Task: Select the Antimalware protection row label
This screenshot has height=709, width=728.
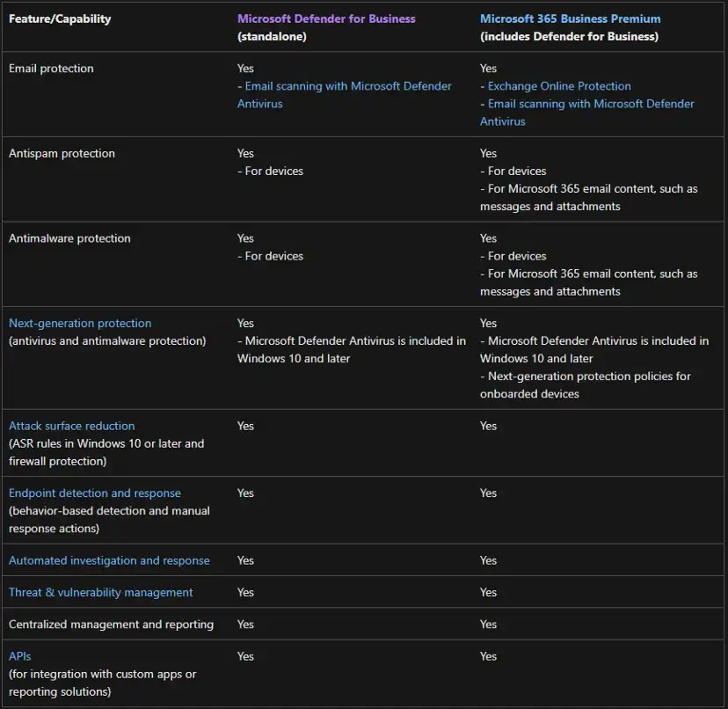Action: (x=69, y=238)
